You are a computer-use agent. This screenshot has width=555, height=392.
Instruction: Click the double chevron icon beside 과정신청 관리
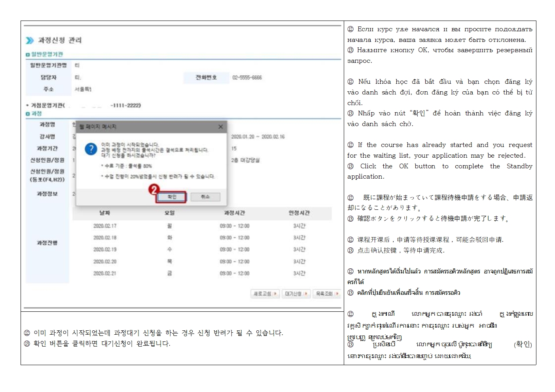click(x=30, y=40)
